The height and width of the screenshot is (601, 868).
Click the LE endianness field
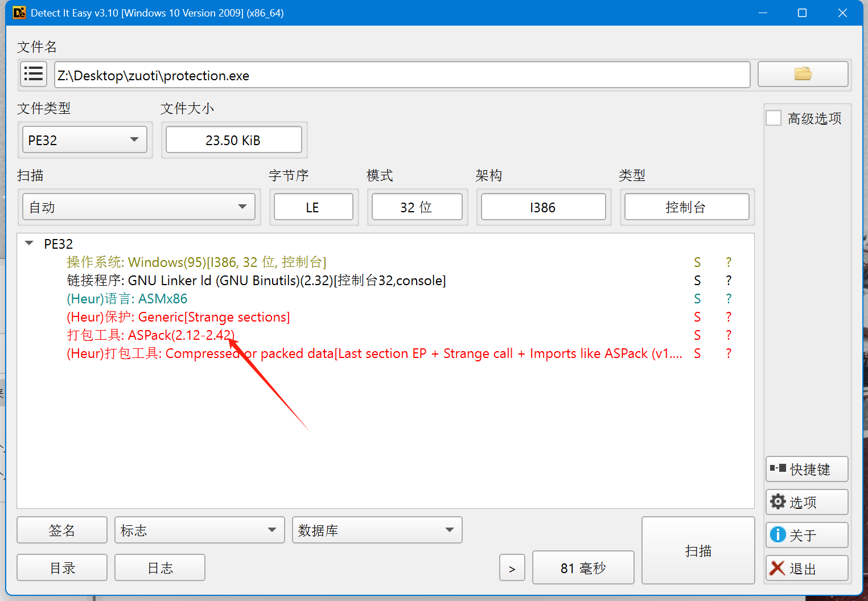314,207
